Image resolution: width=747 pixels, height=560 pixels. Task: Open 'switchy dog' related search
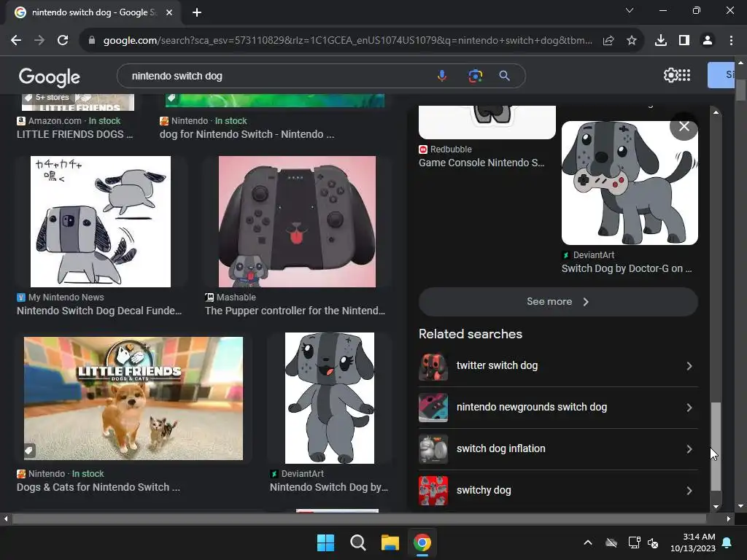(x=558, y=490)
